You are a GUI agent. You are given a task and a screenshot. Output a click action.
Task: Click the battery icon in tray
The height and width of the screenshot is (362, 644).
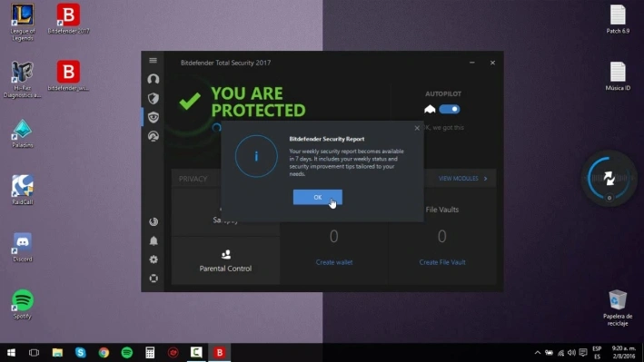point(549,353)
